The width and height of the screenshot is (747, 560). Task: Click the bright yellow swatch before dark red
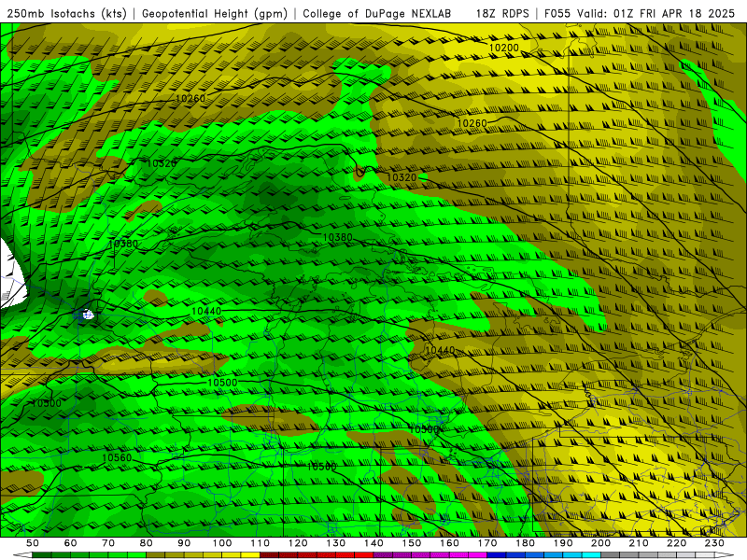pyautogui.click(x=250, y=555)
